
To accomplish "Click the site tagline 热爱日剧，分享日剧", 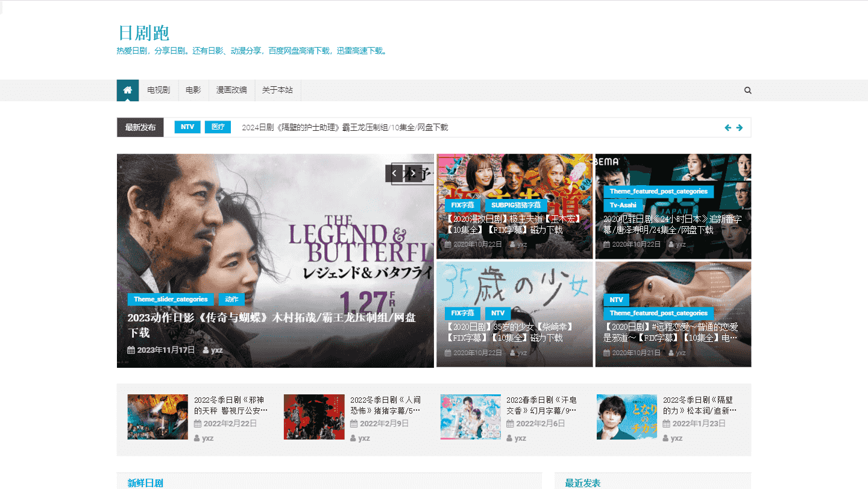I will 252,51.
